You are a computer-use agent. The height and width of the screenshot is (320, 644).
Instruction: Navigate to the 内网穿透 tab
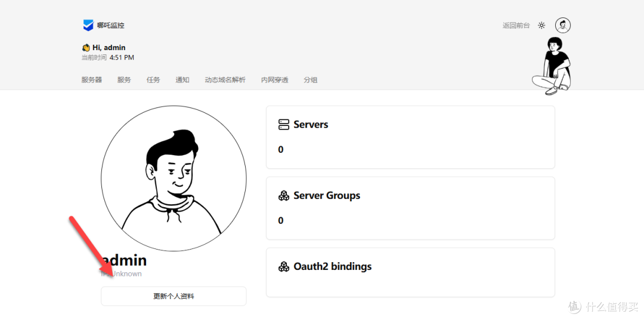pyautogui.click(x=274, y=80)
